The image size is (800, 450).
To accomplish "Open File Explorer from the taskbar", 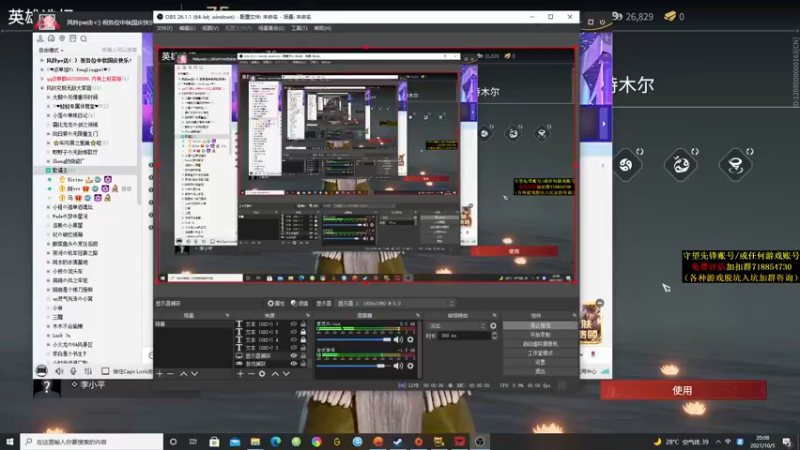I will (255, 441).
